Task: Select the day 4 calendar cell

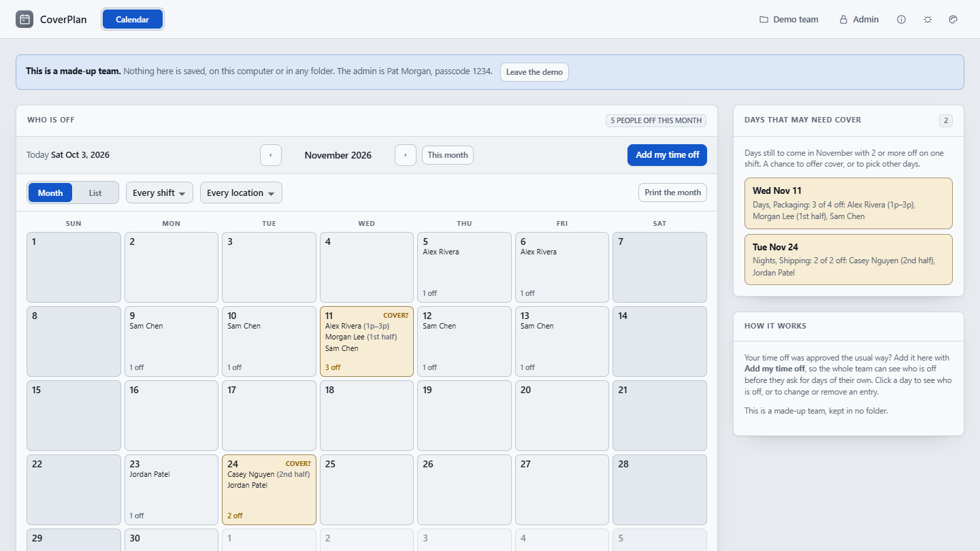Action: pos(367,267)
